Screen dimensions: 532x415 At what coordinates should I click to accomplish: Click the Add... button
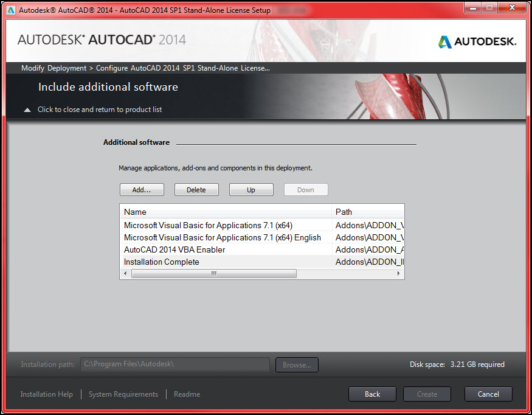(x=142, y=189)
